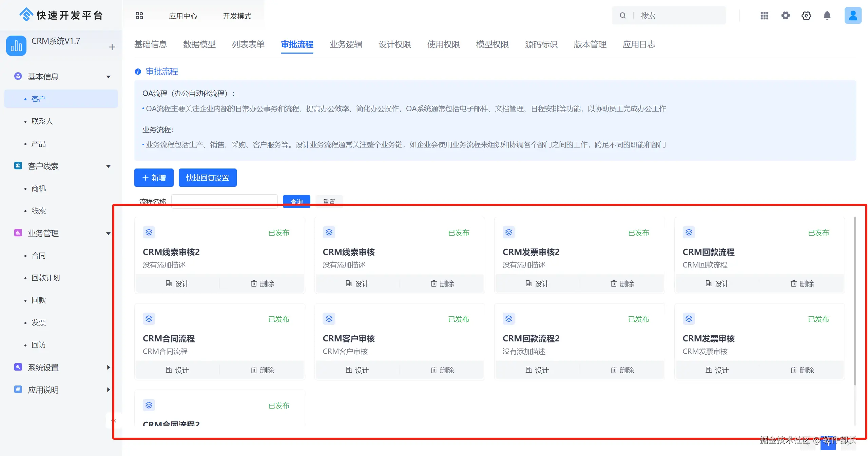The image size is (868, 456).
Task: Click the four-squares menu icon near 应用中心
Action: (139, 16)
